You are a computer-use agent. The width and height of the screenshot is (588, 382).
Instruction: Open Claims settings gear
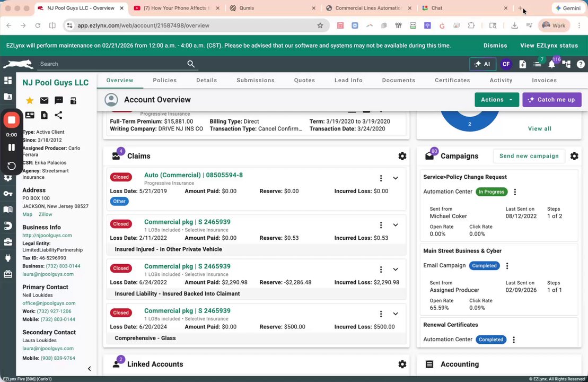(402, 156)
